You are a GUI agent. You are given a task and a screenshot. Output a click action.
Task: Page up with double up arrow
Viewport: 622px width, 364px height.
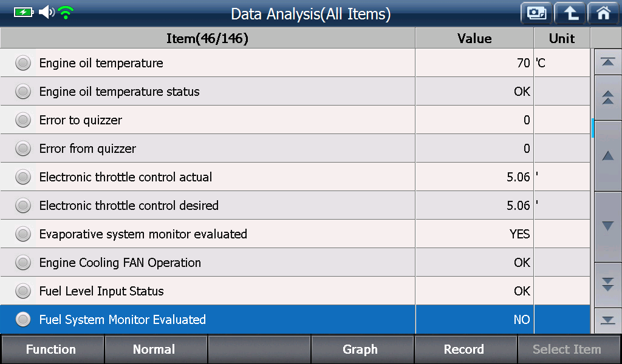point(607,98)
